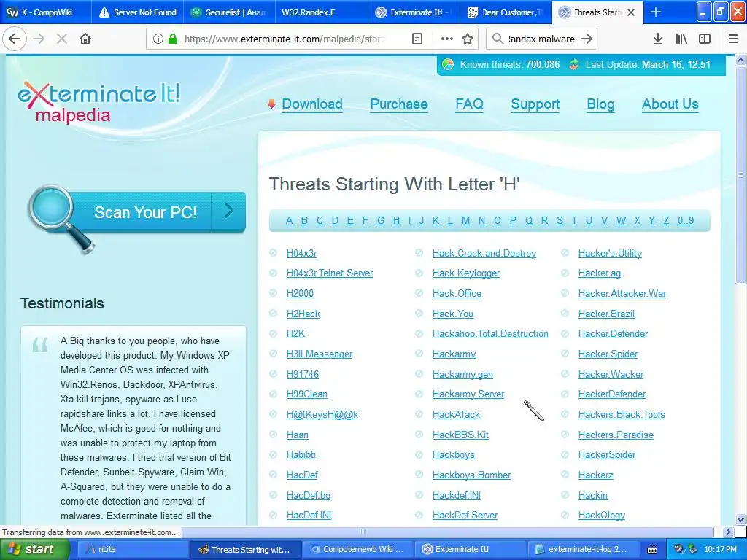Switch to the Securelist tab

pyautogui.click(x=230, y=12)
